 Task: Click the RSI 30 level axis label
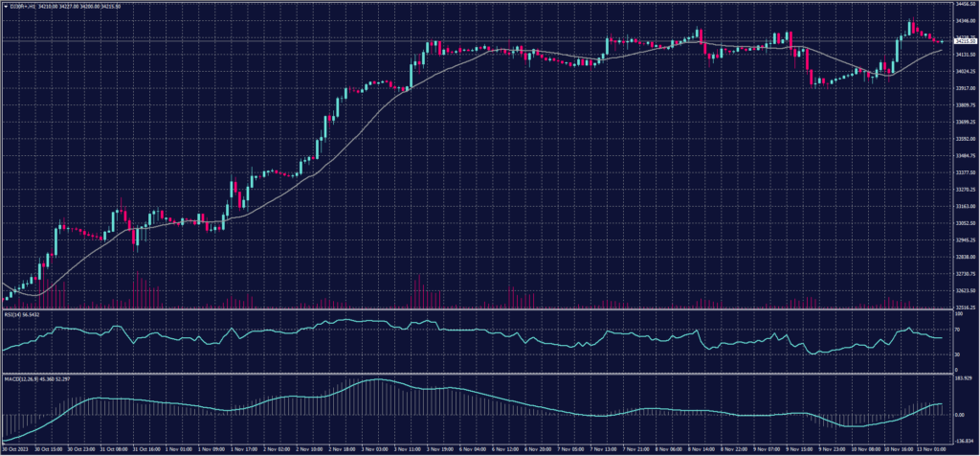pos(956,353)
